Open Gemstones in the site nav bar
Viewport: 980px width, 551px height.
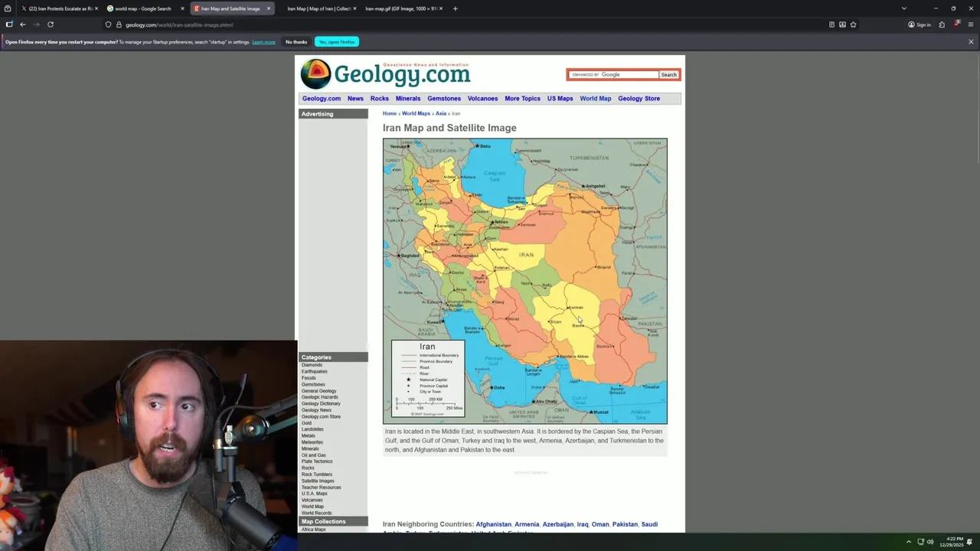click(x=444, y=98)
